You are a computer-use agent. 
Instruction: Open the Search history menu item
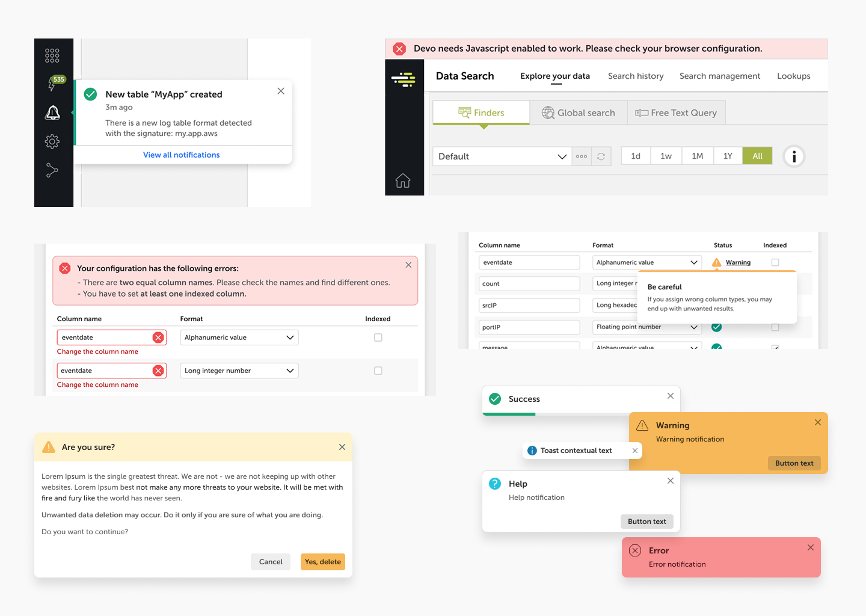click(636, 76)
